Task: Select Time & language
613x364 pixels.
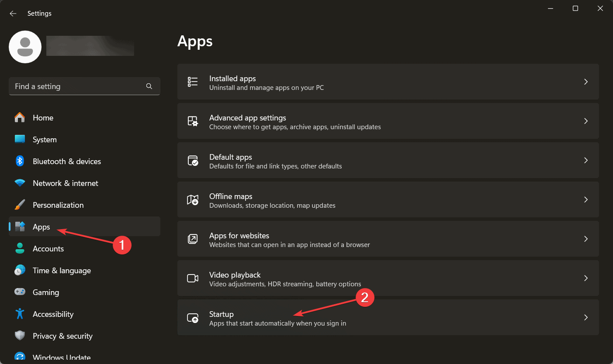Action: pos(84,271)
